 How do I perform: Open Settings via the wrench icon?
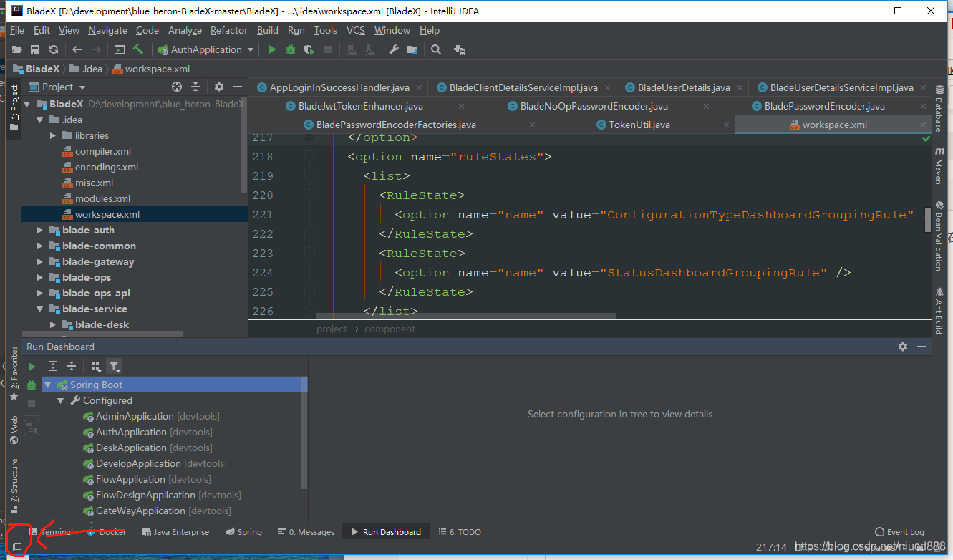click(x=394, y=49)
